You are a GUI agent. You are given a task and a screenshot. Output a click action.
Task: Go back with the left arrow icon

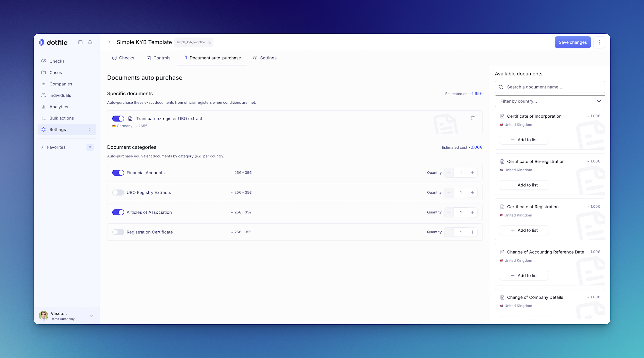tap(109, 42)
